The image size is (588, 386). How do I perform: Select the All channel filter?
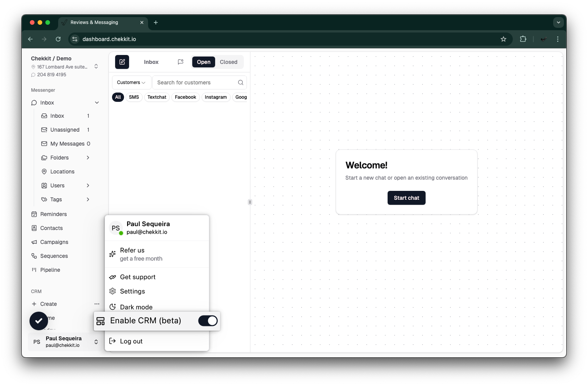118,97
